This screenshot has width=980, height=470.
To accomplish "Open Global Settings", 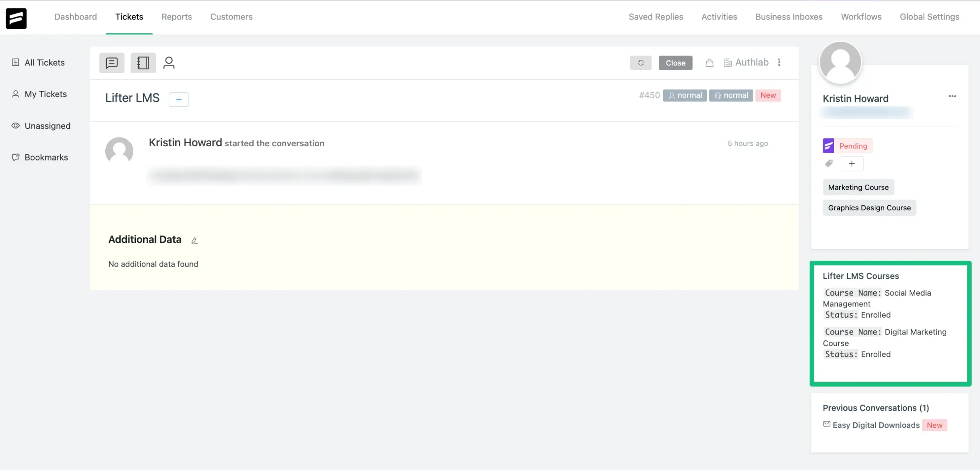I will pos(929,17).
